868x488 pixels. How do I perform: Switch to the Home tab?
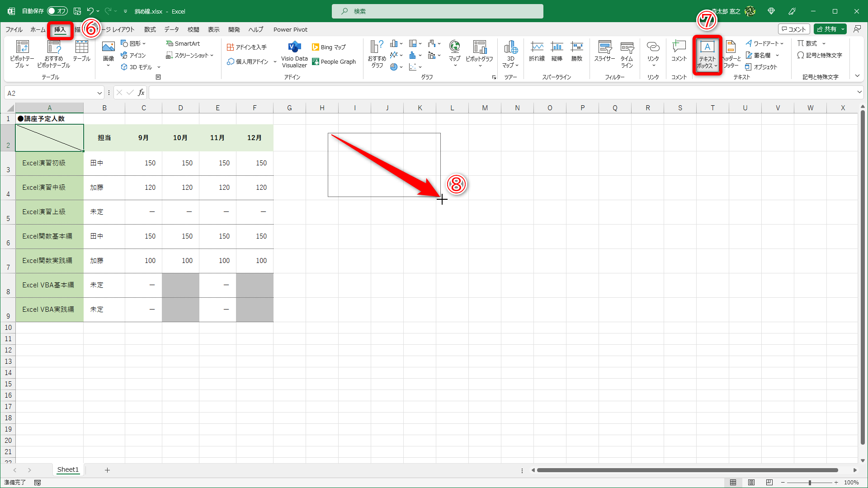tap(38, 30)
